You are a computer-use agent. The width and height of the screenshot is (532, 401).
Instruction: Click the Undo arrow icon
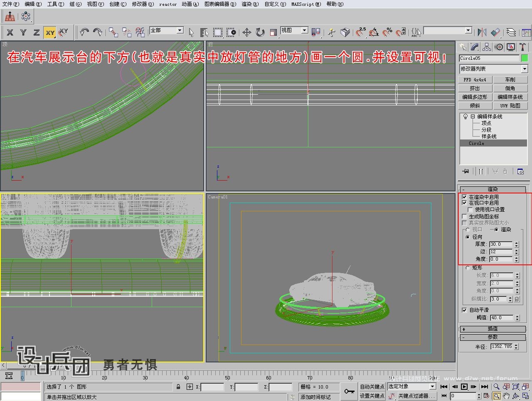84,32
